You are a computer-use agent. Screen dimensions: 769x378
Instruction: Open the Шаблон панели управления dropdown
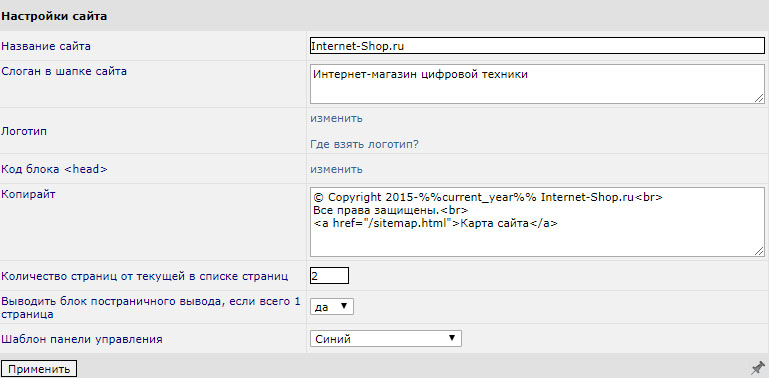385,338
